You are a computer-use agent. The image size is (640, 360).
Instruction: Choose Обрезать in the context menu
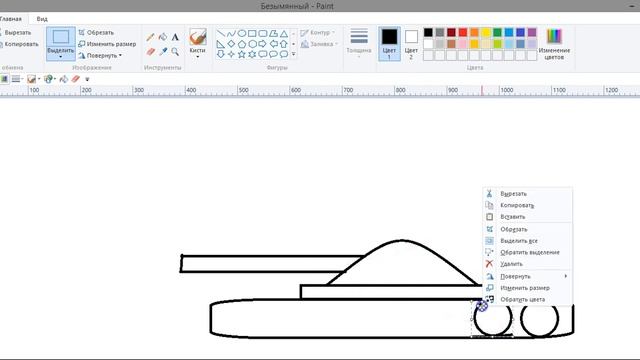pyautogui.click(x=528, y=229)
